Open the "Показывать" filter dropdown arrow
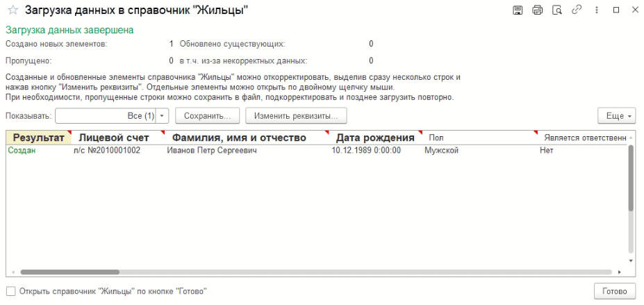This screenshot has height=305, width=644. [x=162, y=116]
